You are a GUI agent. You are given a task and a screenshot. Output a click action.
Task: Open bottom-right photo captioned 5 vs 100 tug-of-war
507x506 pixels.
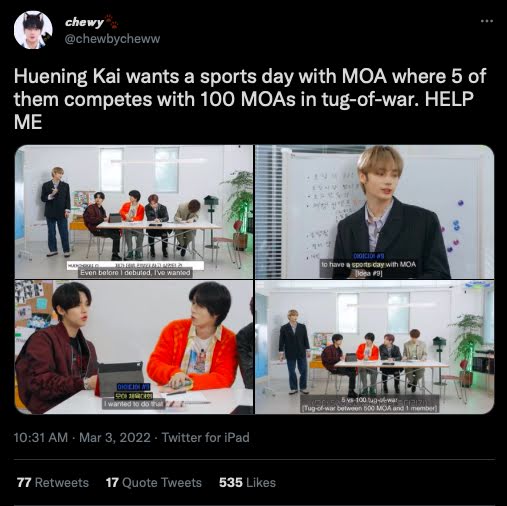375,347
